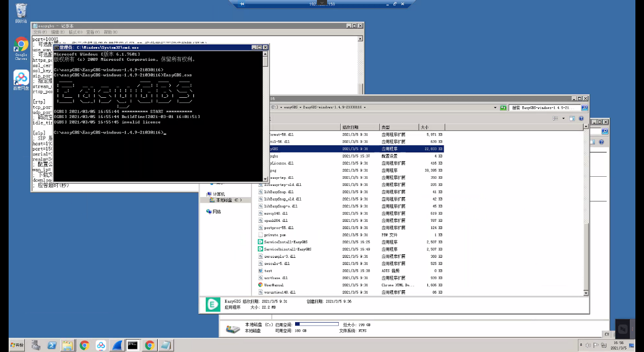Open Google Chrome desktop shortcut
Screen dimensions: 644x352
pyautogui.click(x=21, y=49)
